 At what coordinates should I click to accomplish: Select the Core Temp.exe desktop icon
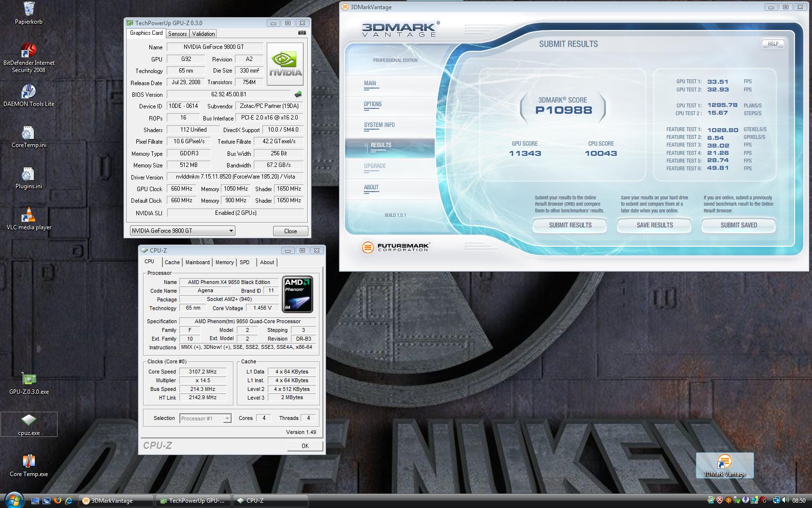pos(29,466)
